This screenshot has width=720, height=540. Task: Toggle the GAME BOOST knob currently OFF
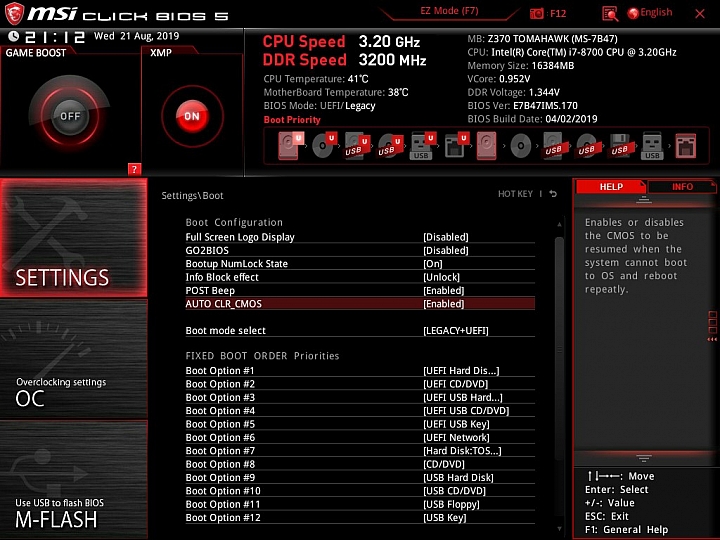tap(70, 116)
